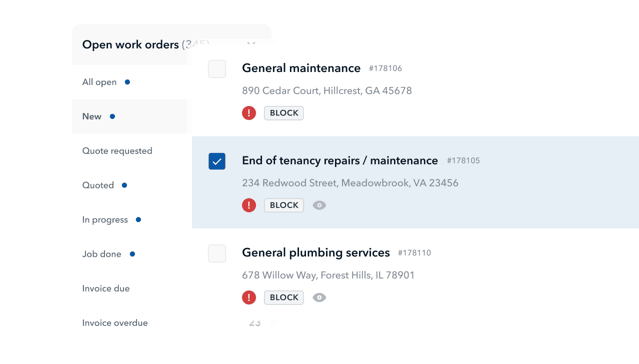Click BLOCK tag on General maintenance order

284,113
